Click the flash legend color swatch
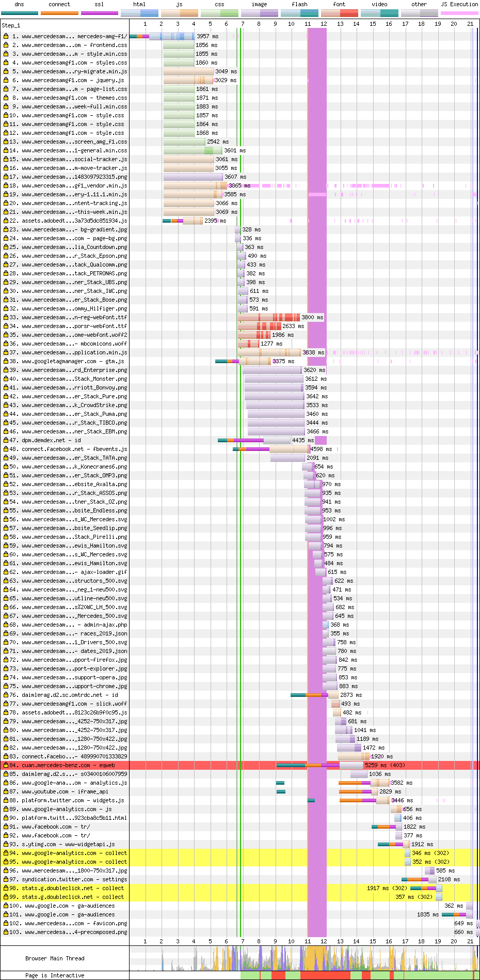The height and width of the screenshot is (980, 480). [299, 13]
